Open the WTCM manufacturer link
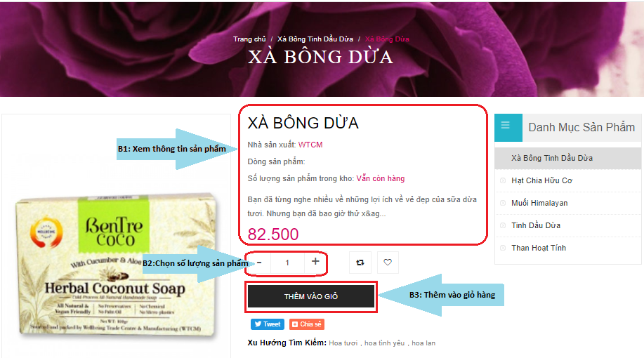This screenshot has height=358, width=644. (x=310, y=145)
